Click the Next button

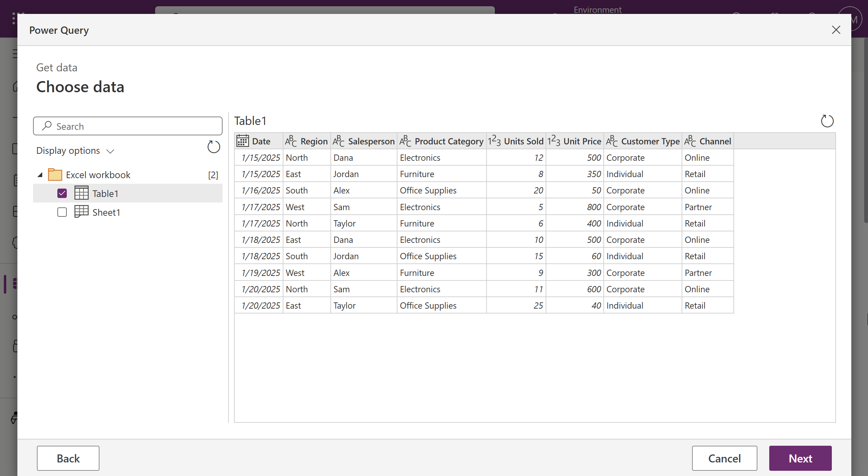tap(800, 458)
